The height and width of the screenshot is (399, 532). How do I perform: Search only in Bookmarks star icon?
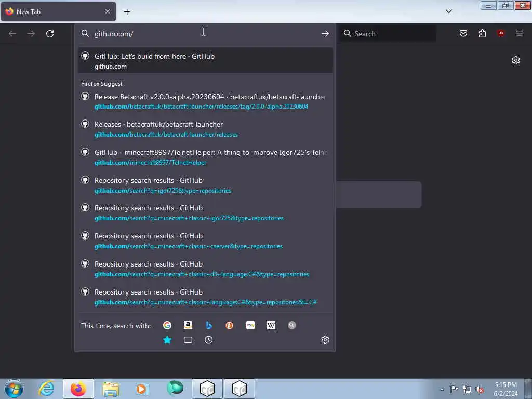pyautogui.click(x=167, y=340)
